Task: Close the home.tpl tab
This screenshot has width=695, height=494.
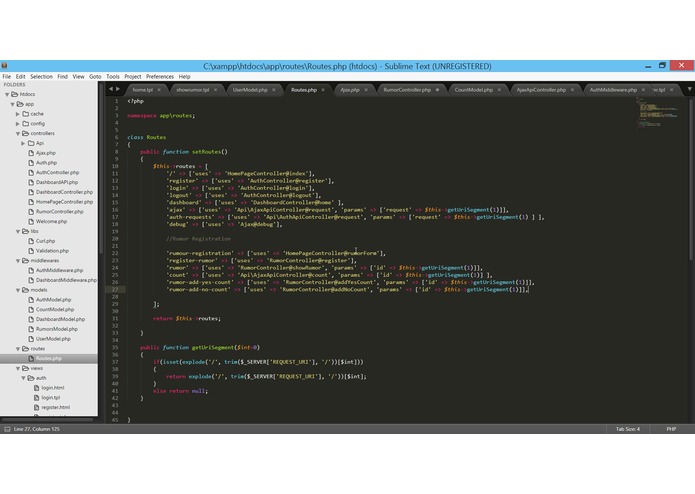Action: pyautogui.click(x=159, y=90)
